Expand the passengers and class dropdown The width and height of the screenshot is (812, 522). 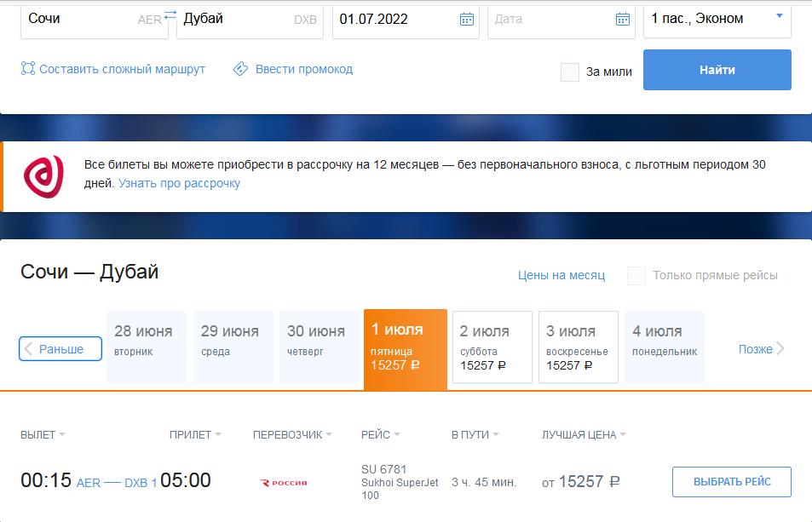tap(779, 16)
